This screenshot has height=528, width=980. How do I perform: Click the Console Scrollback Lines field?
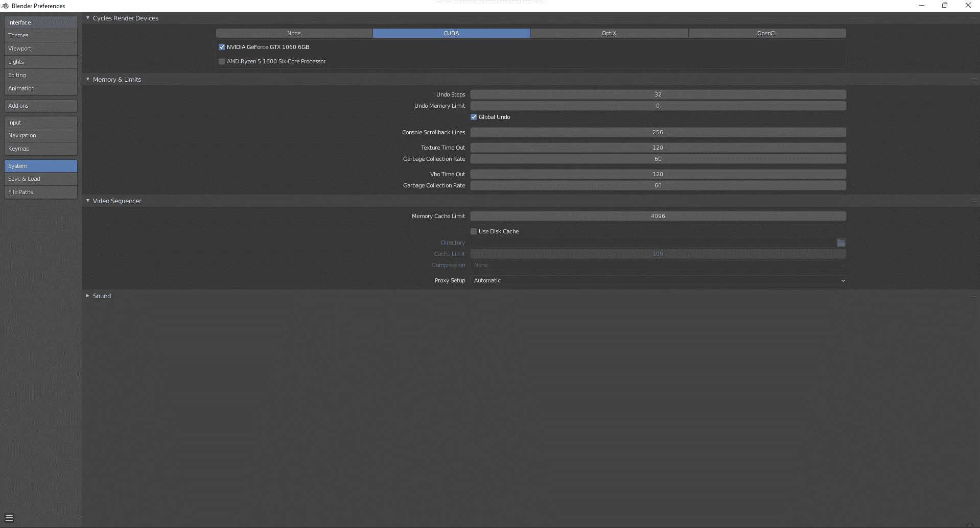point(658,132)
